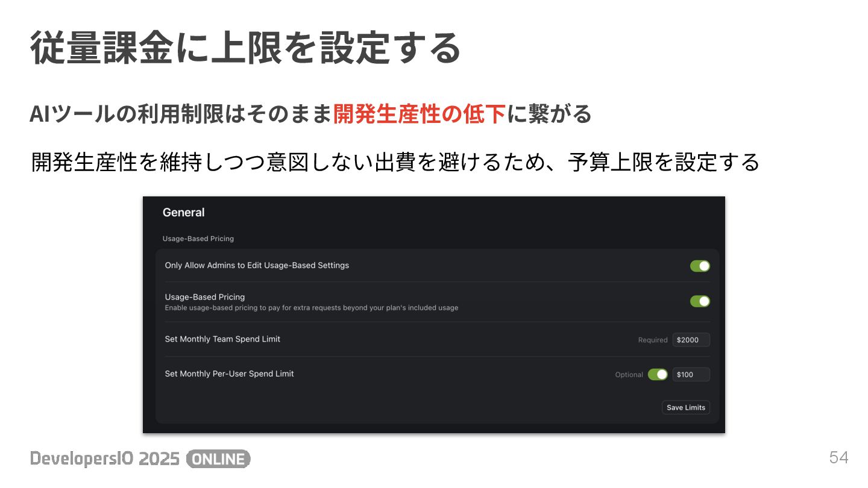This screenshot has width=868, height=488.
Task: Click the Set Monthly Team Spend Limit label
Action: [222, 339]
